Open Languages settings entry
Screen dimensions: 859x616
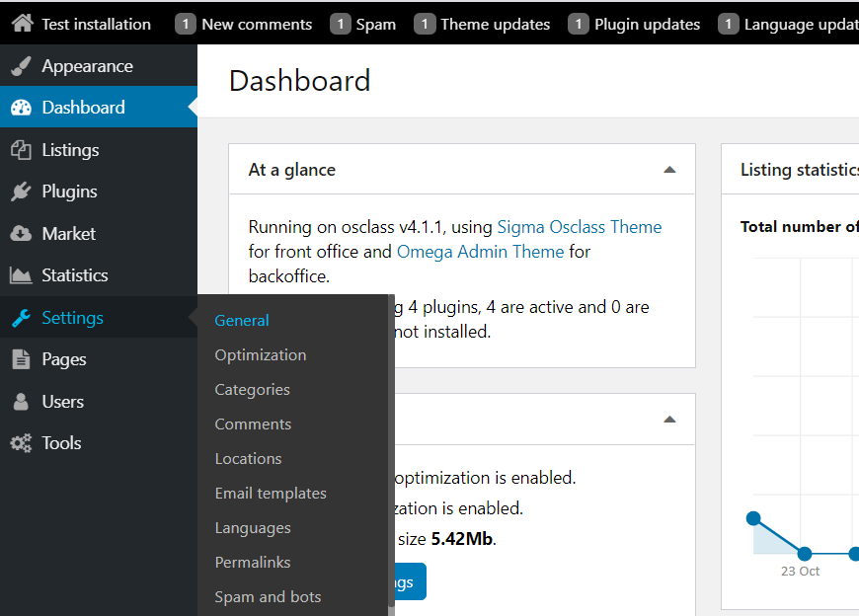tap(253, 528)
